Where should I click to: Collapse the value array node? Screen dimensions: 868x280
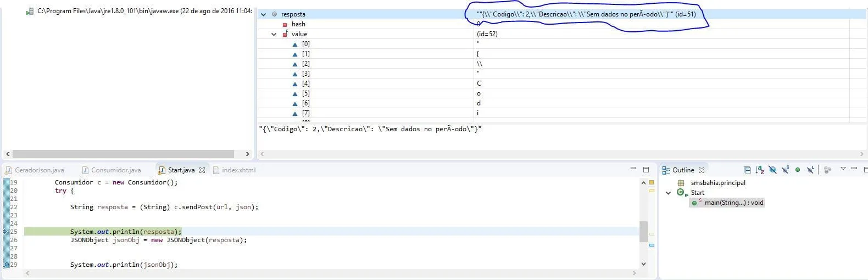[274, 34]
